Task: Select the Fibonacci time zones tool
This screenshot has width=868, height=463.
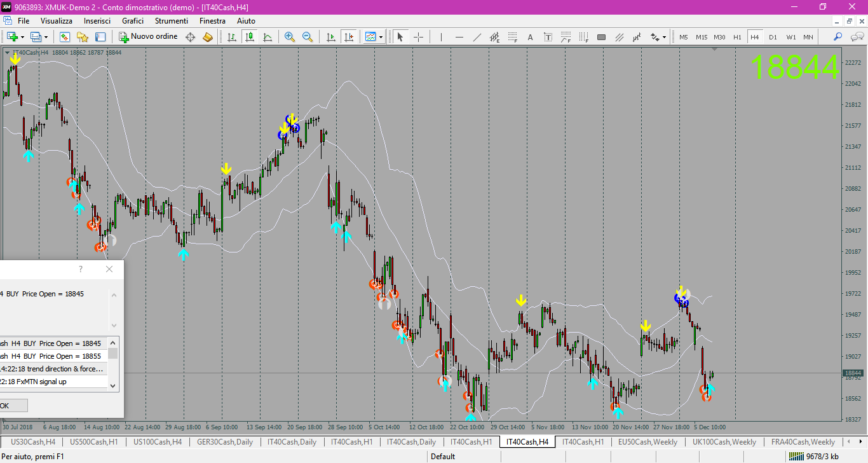Action: point(584,37)
